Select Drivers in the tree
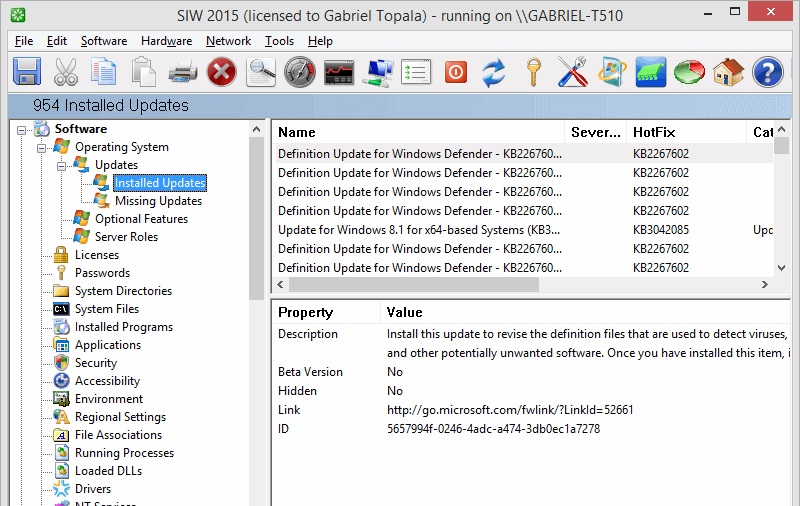Viewport: 800px width, 506px height. tap(93, 489)
